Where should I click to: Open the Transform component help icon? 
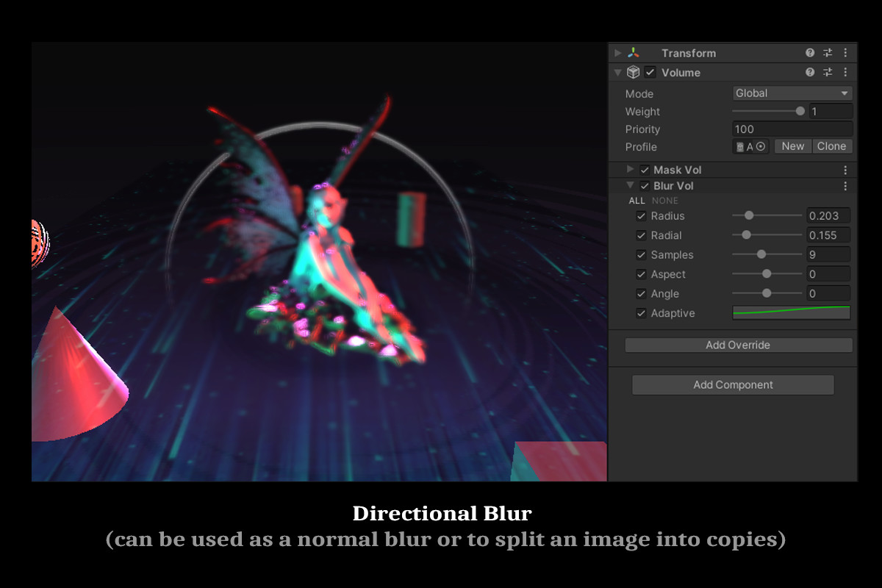[809, 53]
